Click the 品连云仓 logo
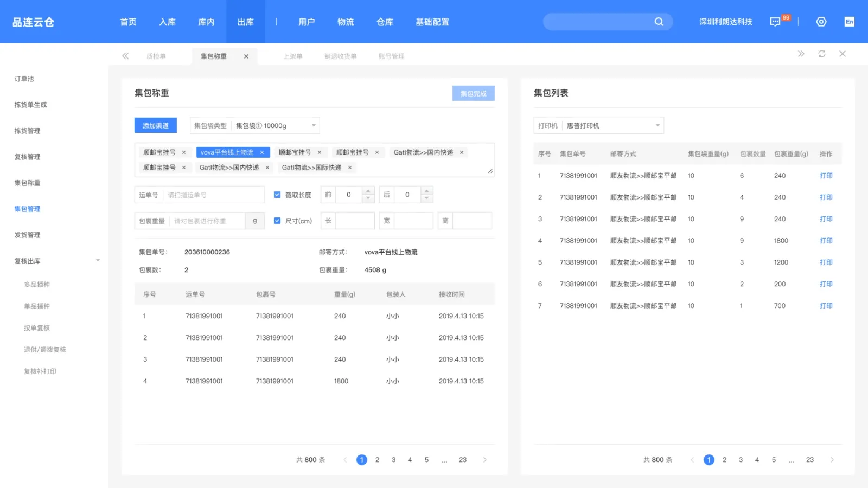Screen dimensions: 868x488 [34, 22]
